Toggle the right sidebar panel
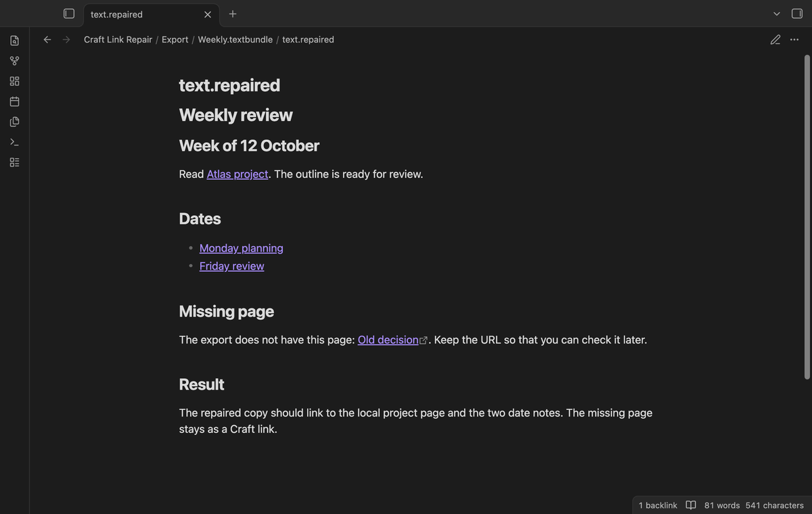The image size is (812, 514). click(797, 14)
